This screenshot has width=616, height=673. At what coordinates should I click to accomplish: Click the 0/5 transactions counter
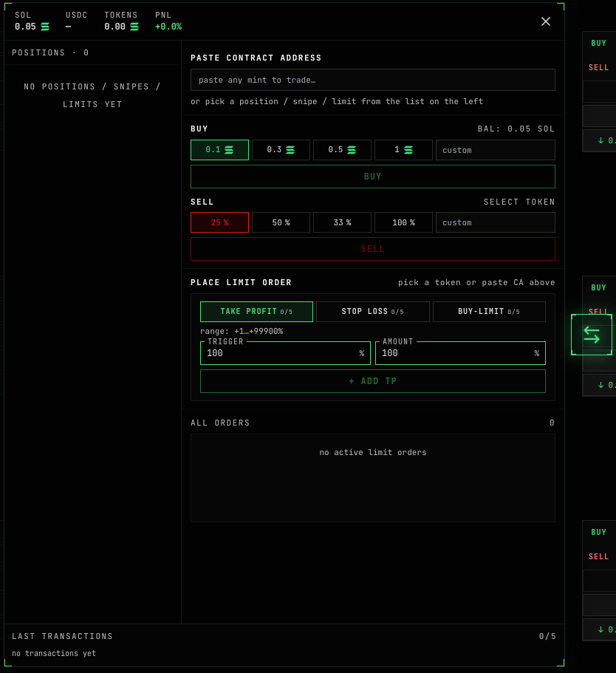coord(547,636)
